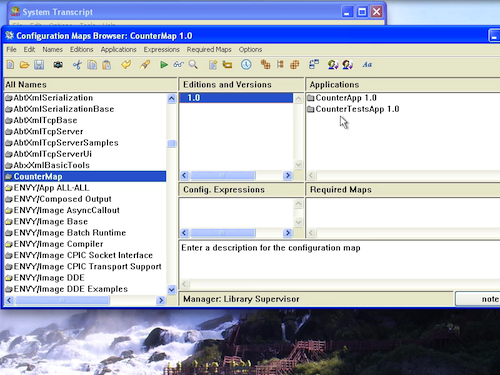Viewport: 500px width, 375px height.
Task: Select AbtXmlTcpServerUi in the names list
Action: point(85,154)
